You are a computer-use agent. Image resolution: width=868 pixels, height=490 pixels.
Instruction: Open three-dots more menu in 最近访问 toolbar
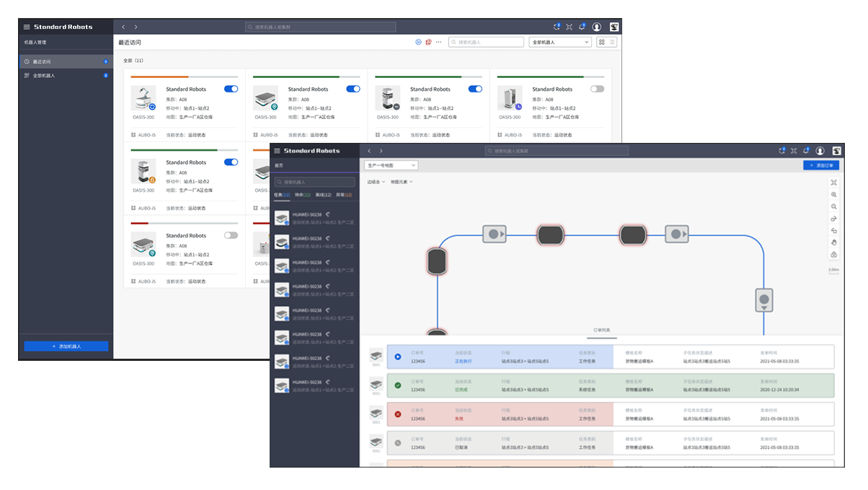(x=438, y=42)
